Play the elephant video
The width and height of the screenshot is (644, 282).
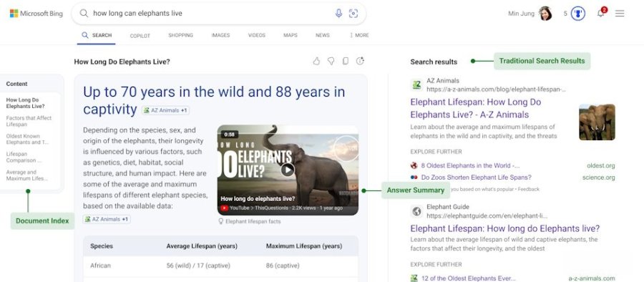[x=288, y=170]
